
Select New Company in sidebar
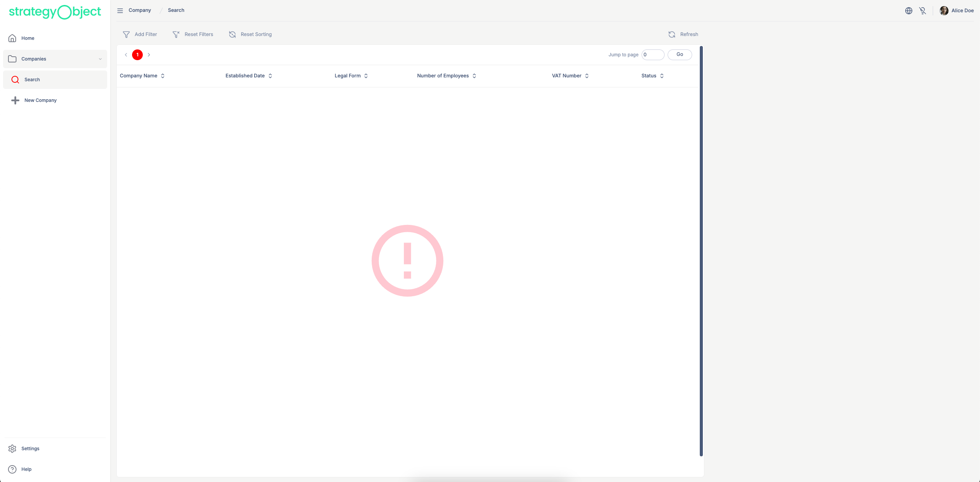coord(40,100)
